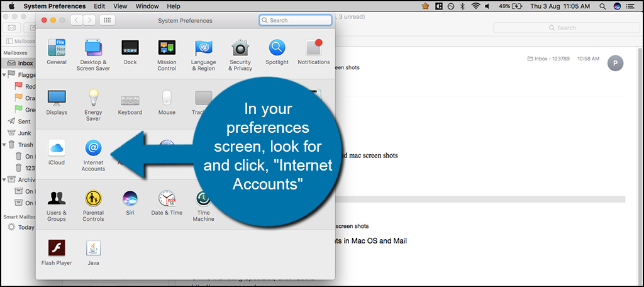Viewport: 644px width, 287px height.
Task: Open the Apple menu
Action: tap(11, 6)
